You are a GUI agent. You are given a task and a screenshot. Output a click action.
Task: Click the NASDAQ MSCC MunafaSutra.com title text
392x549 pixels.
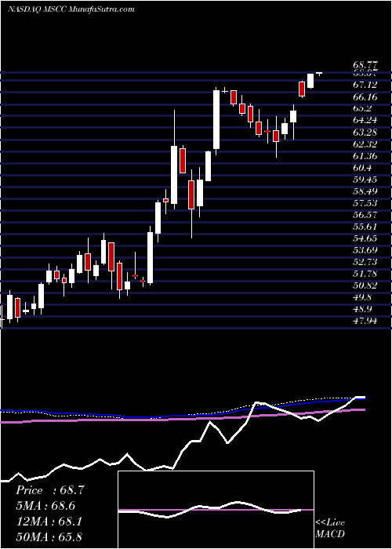coord(71,9)
